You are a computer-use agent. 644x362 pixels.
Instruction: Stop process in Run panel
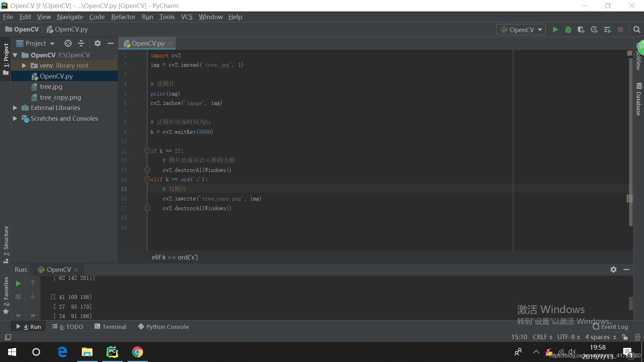click(x=18, y=297)
